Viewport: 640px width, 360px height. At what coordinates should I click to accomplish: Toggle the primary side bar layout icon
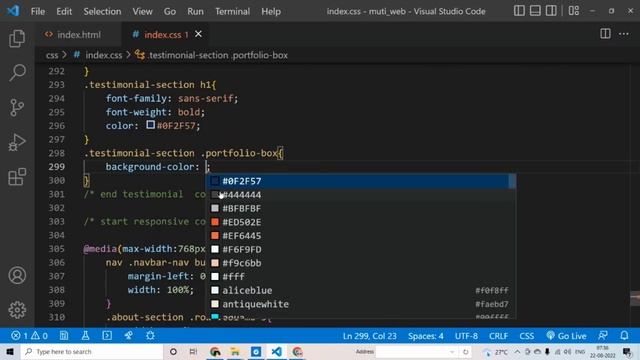[519, 11]
